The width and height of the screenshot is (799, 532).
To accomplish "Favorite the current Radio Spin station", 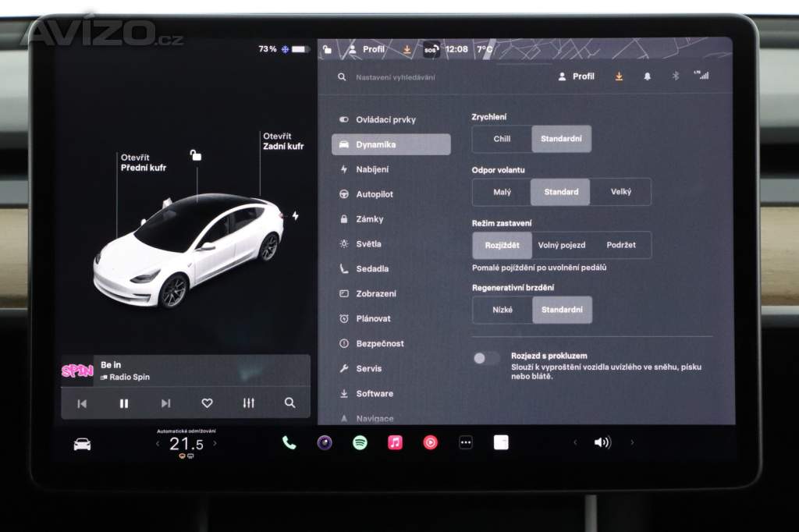I will 207,403.
